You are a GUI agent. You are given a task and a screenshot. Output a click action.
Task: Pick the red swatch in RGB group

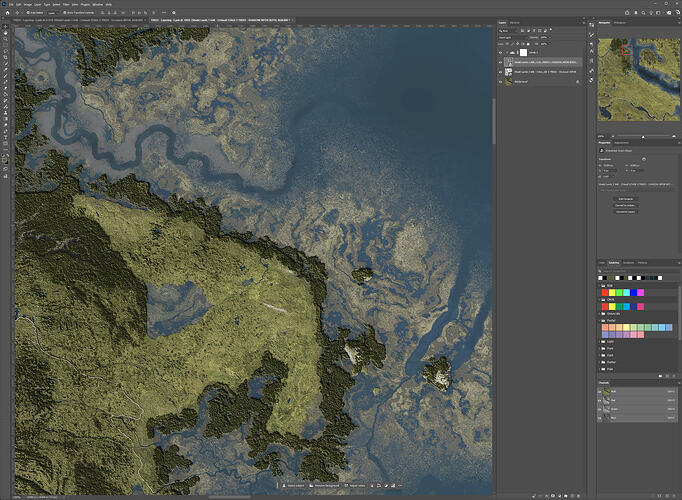605,293
